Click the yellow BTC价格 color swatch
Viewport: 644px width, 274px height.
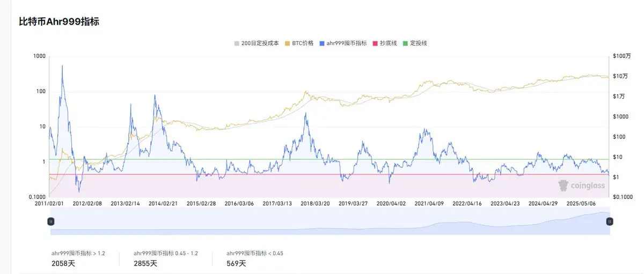(287, 43)
